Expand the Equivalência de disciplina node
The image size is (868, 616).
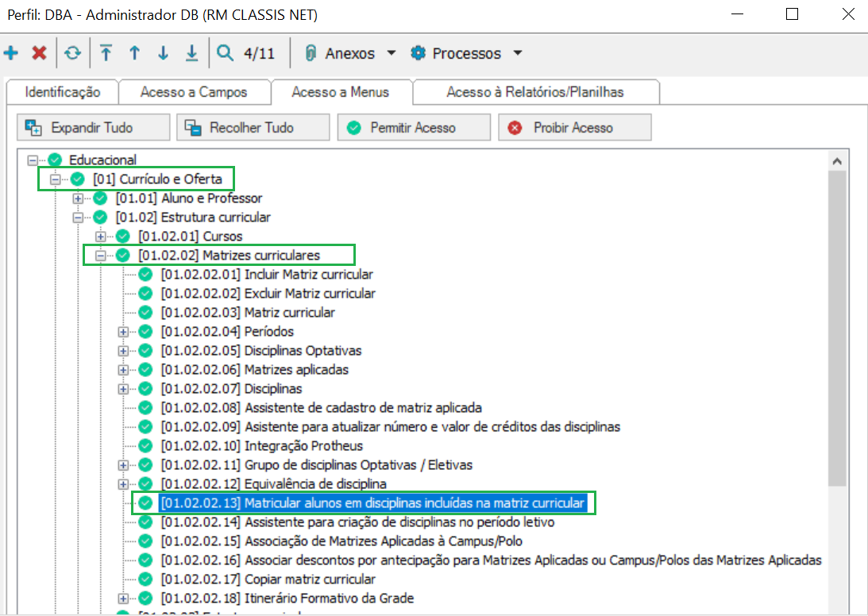(x=123, y=484)
